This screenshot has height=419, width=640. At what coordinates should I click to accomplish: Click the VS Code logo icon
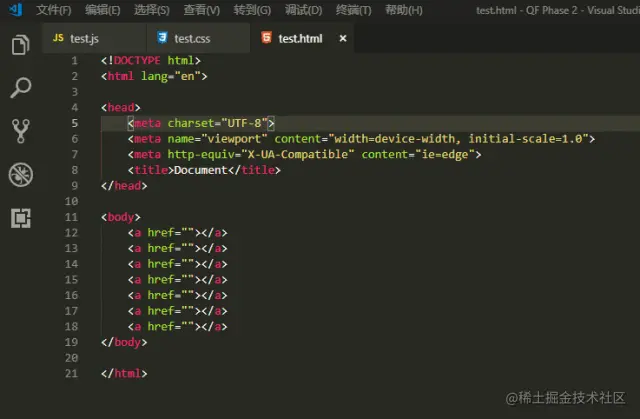click(x=16, y=9)
